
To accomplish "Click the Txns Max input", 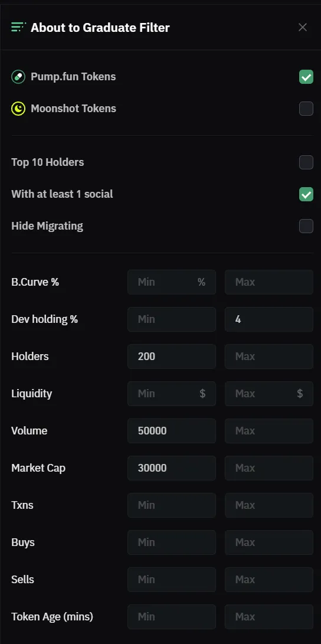I will 269,505.
